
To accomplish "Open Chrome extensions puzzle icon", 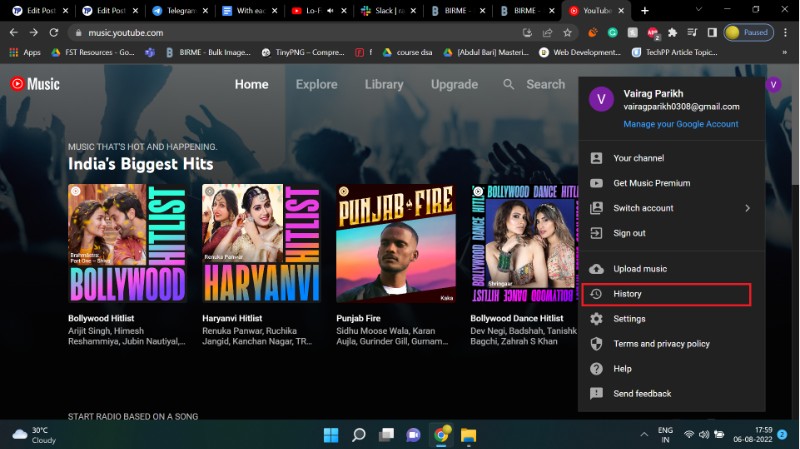I will 672,32.
